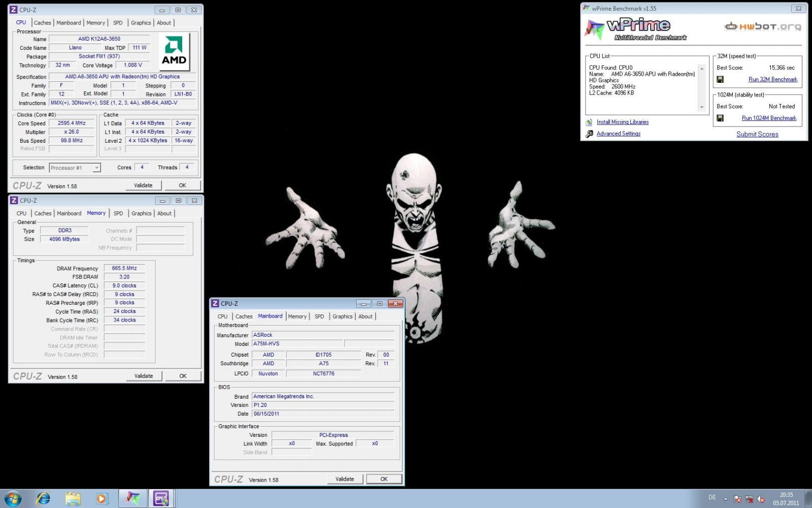Open Windows Explorer folder icon on taskbar
The width and height of the screenshot is (812, 508).
pos(73,498)
